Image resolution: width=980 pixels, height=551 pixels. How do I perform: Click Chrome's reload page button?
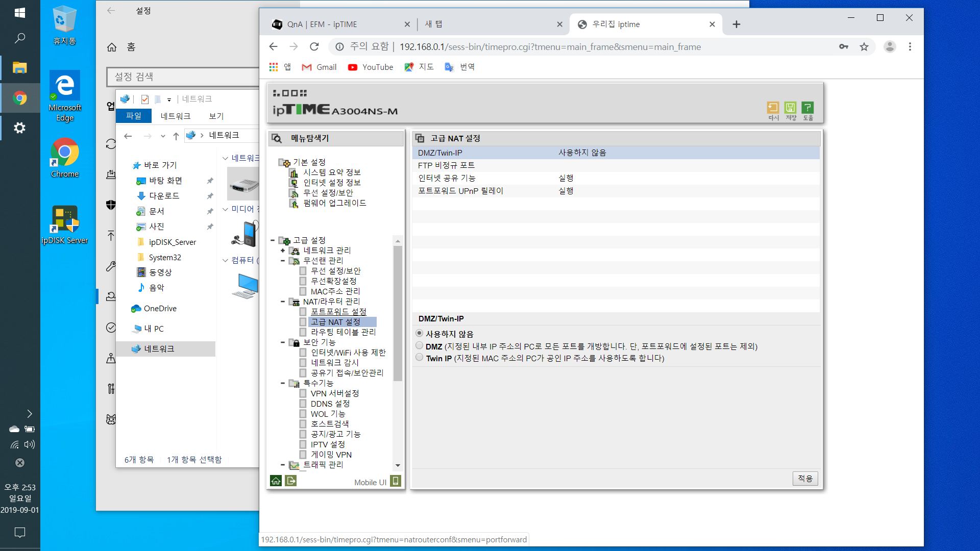[x=314, y=47]
